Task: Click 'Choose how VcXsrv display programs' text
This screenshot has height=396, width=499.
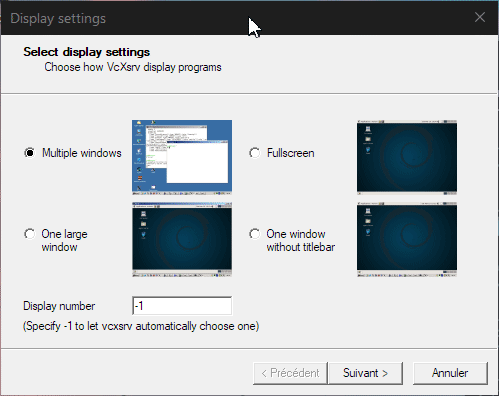Action: pos(133,67)
